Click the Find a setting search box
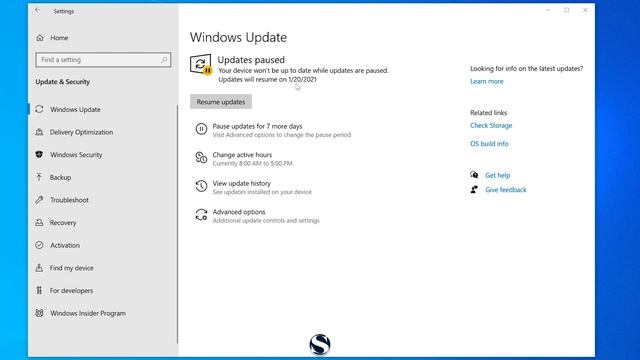Viewport: 640px width, 360px height. tap(103, 60)
